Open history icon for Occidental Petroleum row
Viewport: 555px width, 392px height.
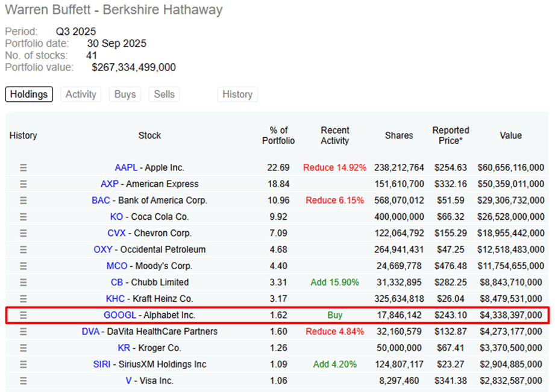coord(24,250)
